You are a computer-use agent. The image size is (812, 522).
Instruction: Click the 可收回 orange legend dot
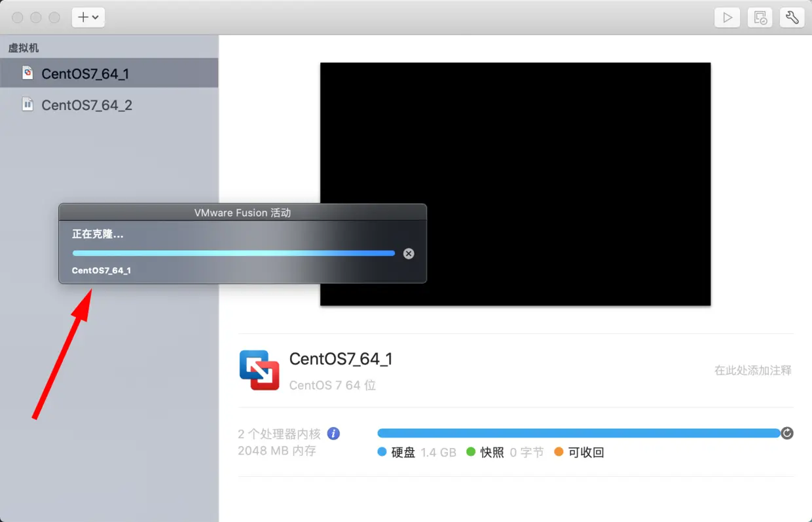(x=559, y=452)
